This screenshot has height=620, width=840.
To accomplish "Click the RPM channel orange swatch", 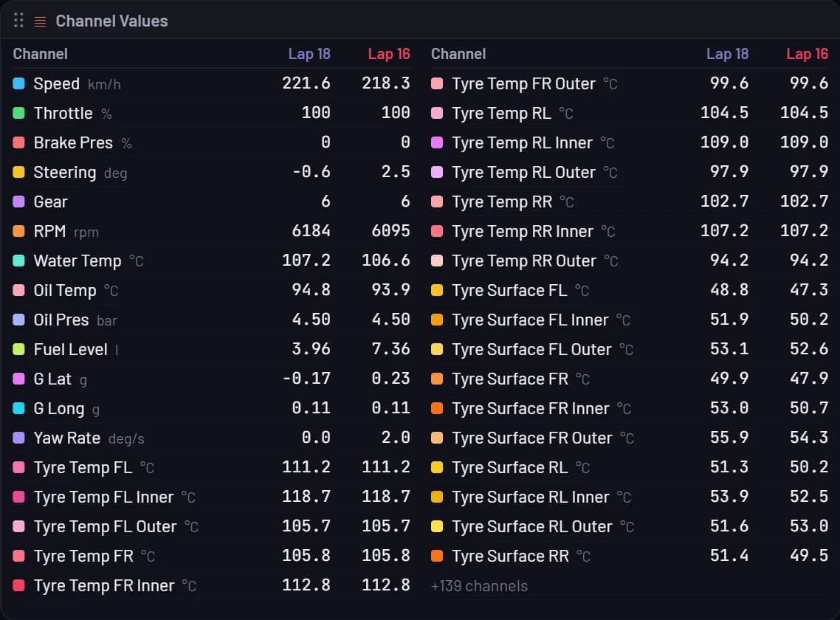I will (x=18, y=231).
